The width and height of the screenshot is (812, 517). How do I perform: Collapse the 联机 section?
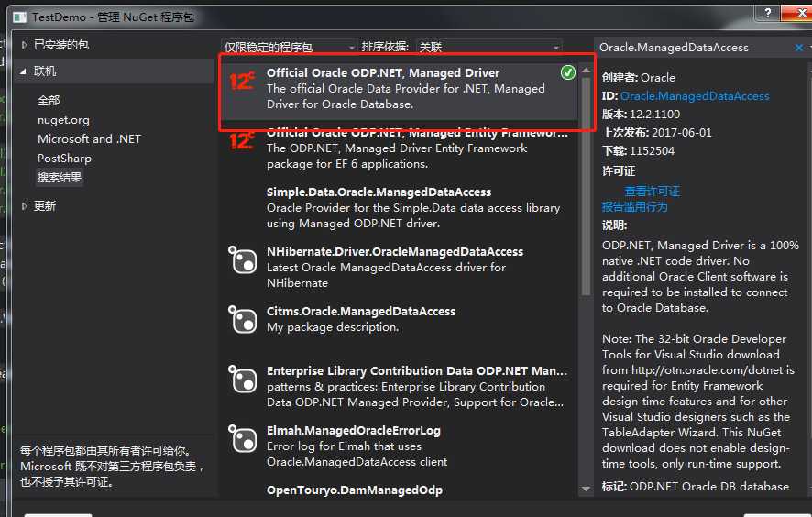tap(23, 71)
